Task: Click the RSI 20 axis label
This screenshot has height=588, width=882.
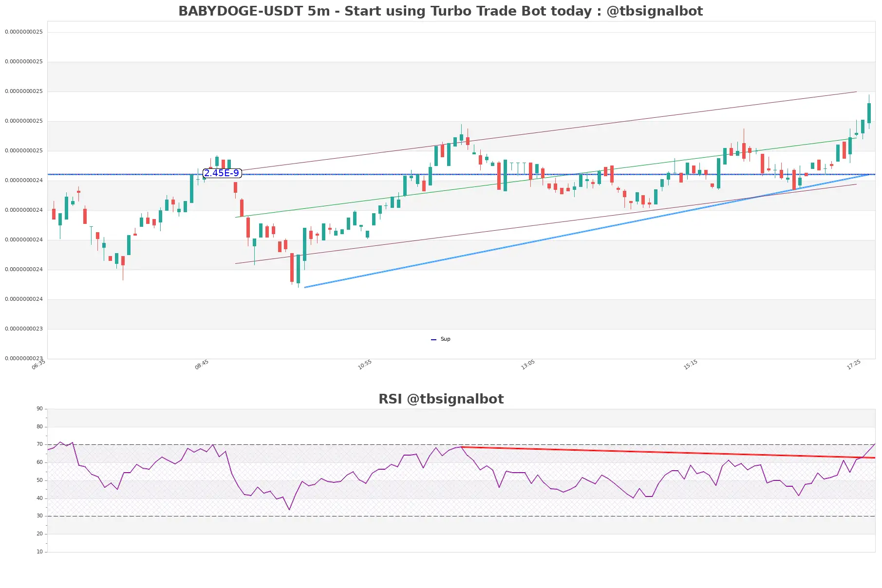Action: point(39,534)
